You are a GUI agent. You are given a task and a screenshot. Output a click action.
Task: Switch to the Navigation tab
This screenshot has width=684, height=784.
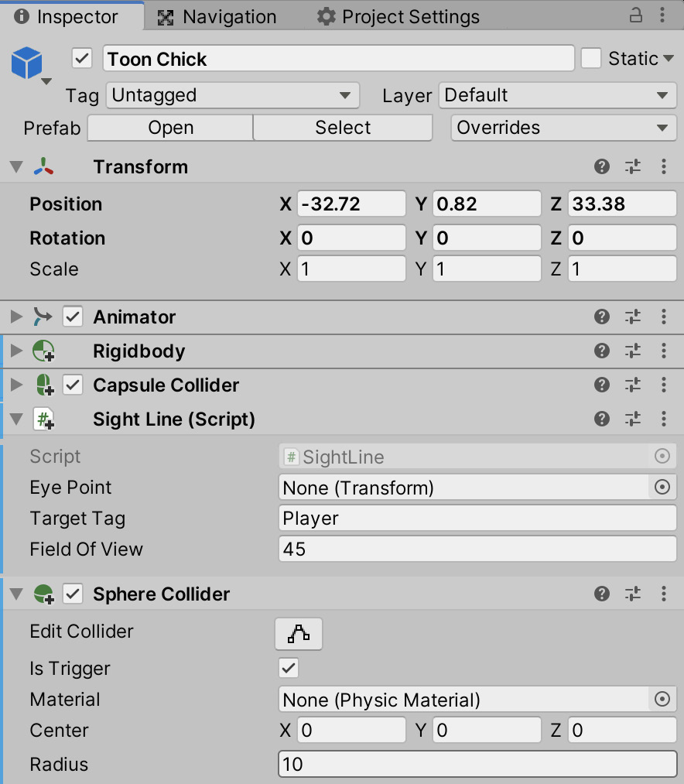(x=217, y=16)
